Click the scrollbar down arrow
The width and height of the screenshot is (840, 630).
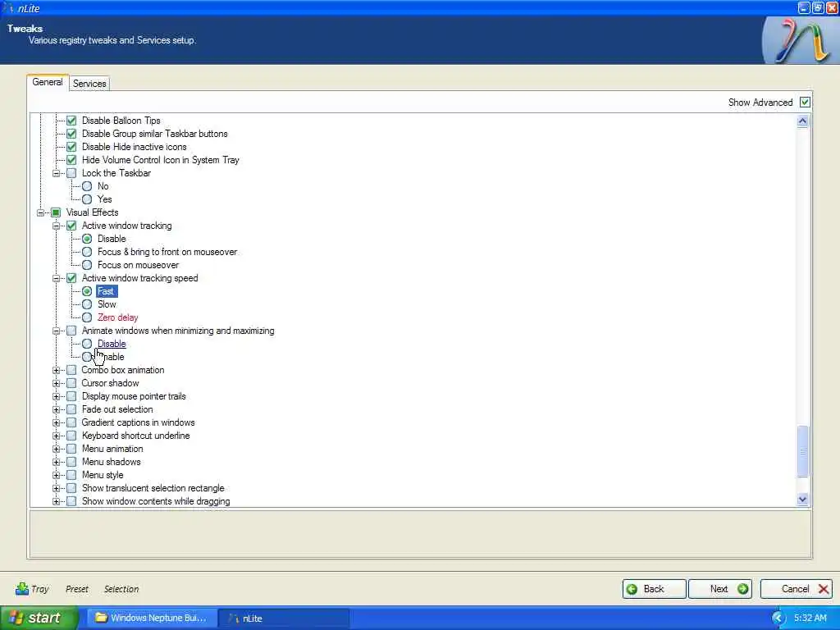(802, 500)
